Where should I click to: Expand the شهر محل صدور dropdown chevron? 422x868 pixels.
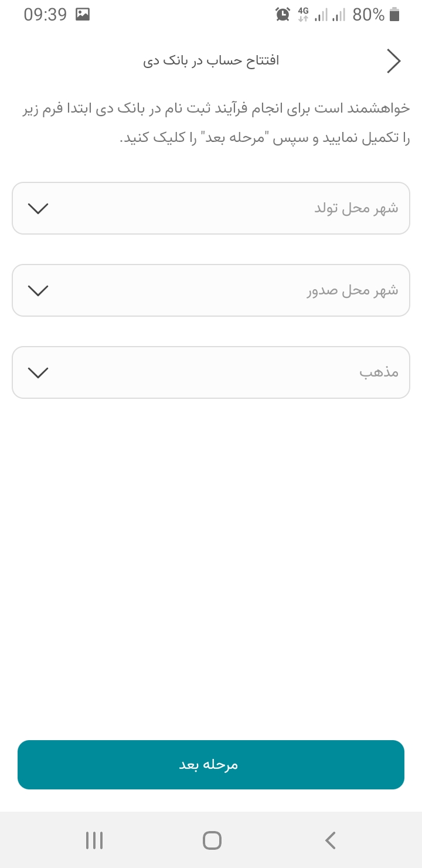[38, 291]
